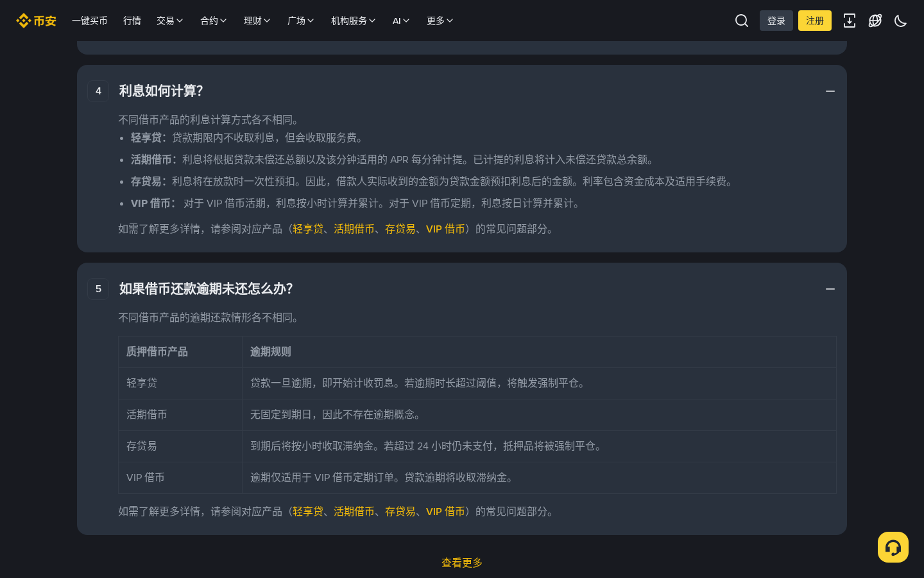Click 查看更多 to view more
924x578 pixels.
click(462, 563)
